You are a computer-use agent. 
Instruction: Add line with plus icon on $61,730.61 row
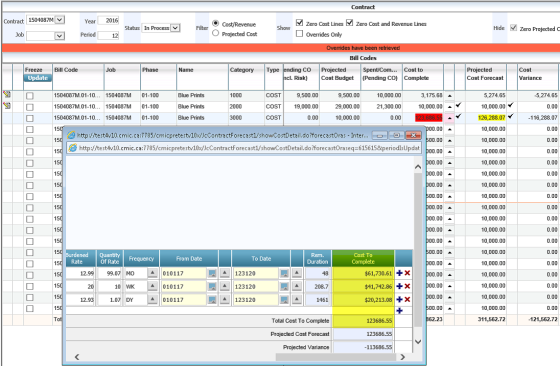(399, 273)
